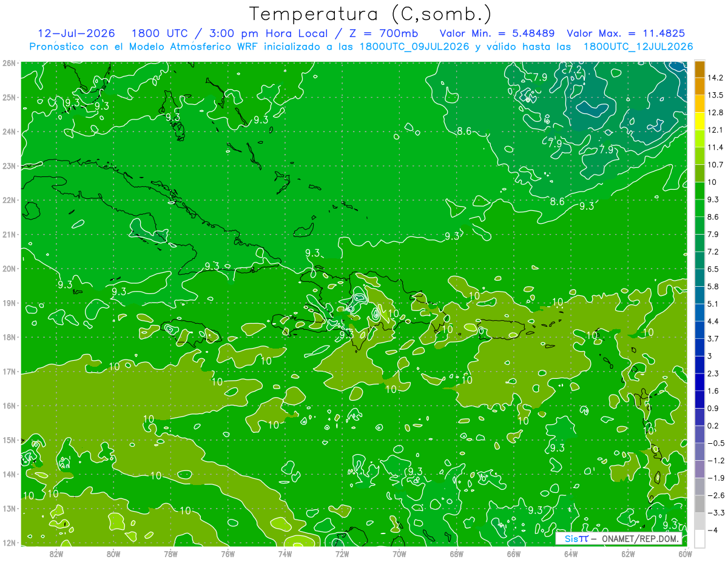Click colorbar label '10.7'
728x562 pixels.
(x=716, y=165)
